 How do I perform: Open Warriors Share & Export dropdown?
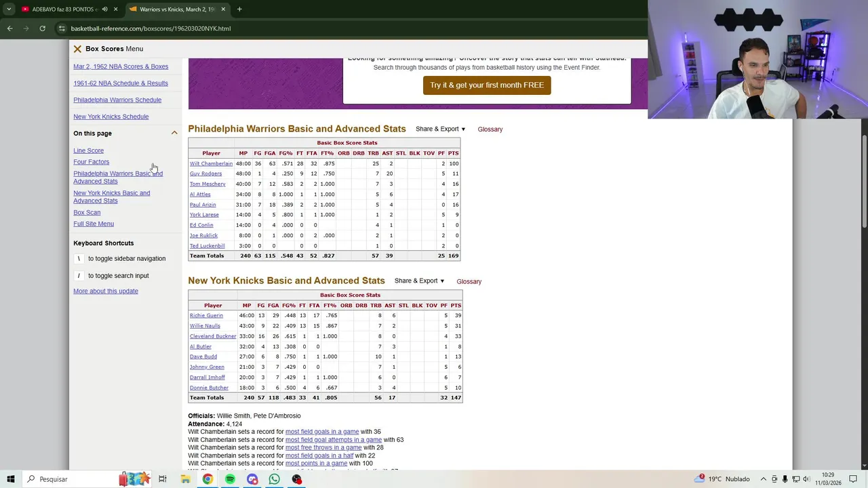point(441,129)
